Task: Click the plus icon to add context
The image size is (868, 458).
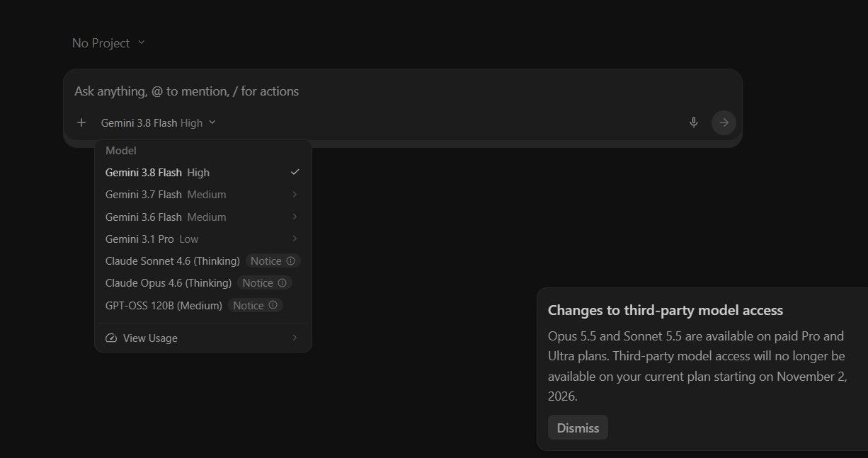Action: [x=81, y=122]
